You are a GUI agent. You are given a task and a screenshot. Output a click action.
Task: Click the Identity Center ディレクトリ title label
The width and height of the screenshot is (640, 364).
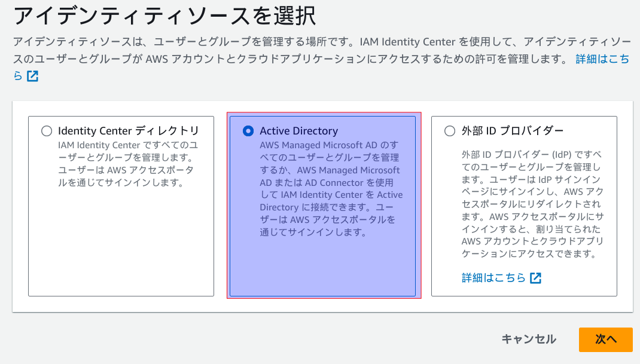[128, 131]
